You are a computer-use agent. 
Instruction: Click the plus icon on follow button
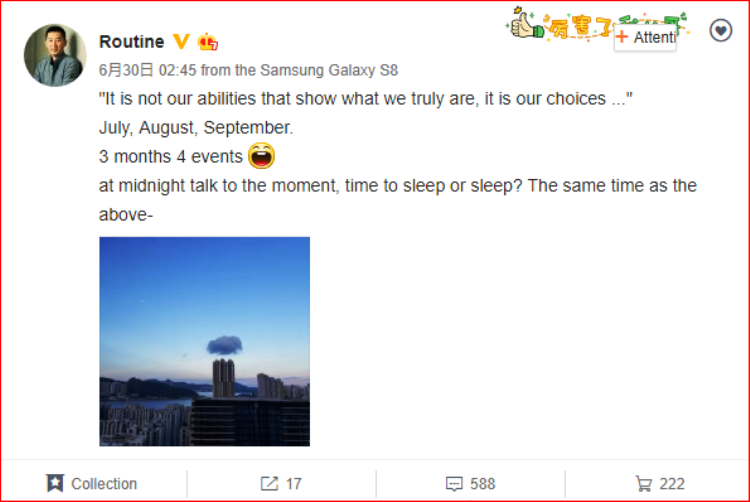coord(621,37)
